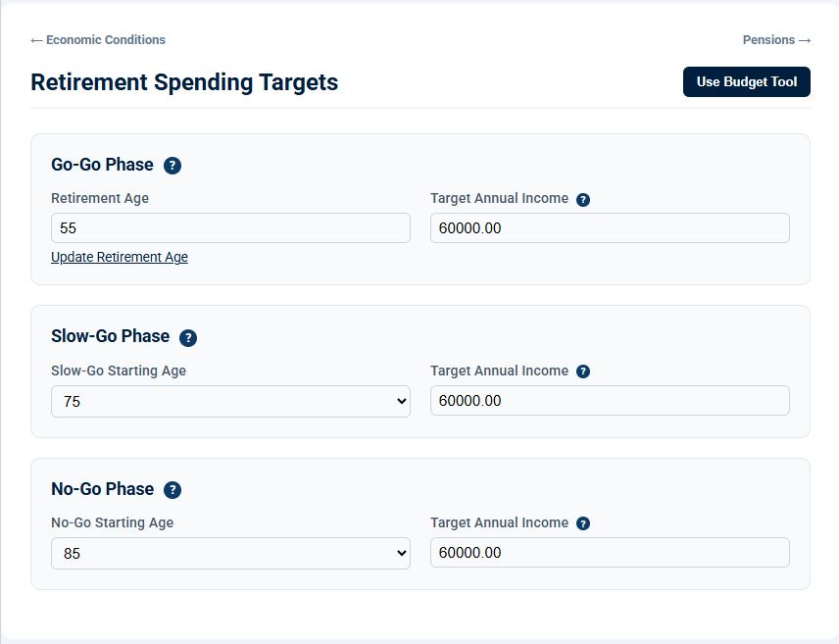Click the Use Budget Tool button

pos(747,82)
